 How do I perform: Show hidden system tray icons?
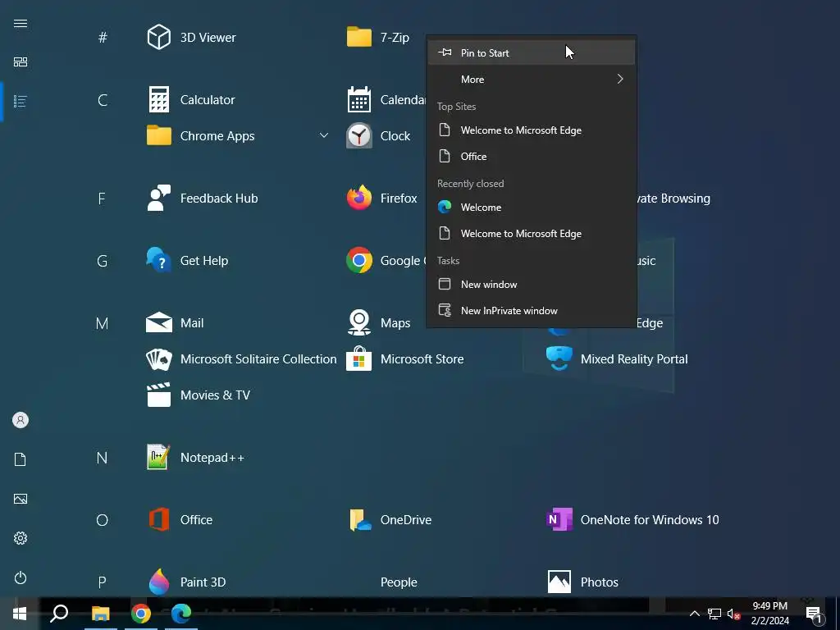pos(694,614)
